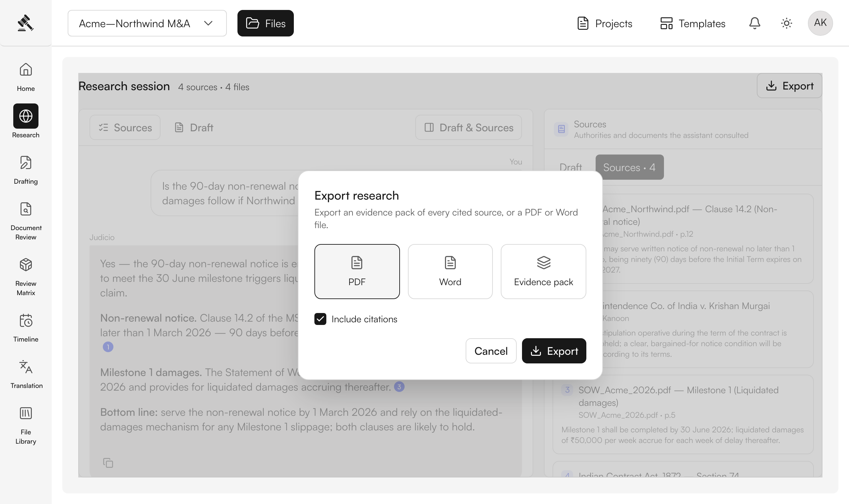849x504 pixels.
Task: Open the Timeline calendar icon
Action: 26,320
